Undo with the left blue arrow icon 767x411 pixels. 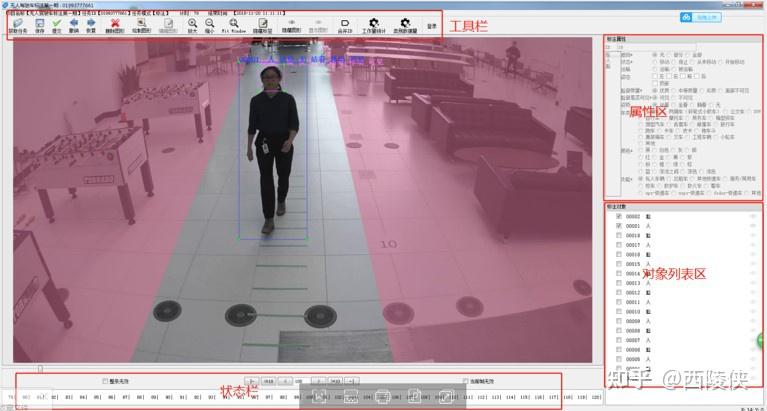(74, 25)
